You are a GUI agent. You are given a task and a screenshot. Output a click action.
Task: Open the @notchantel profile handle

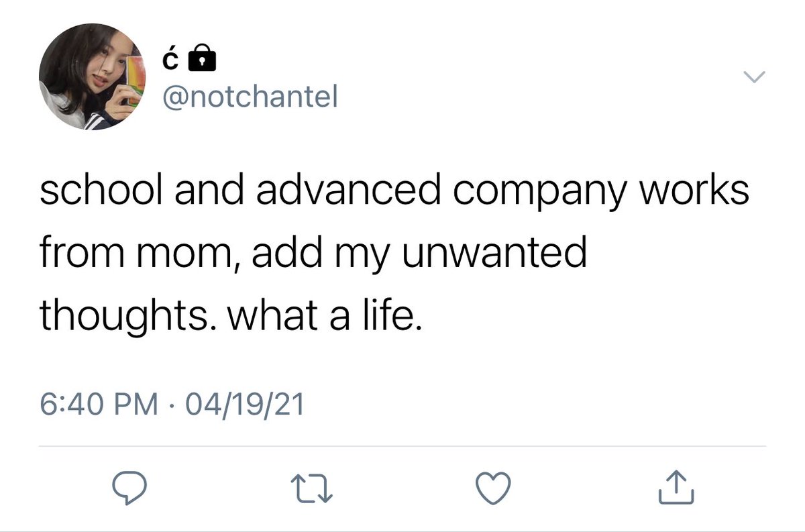(252, 99)
